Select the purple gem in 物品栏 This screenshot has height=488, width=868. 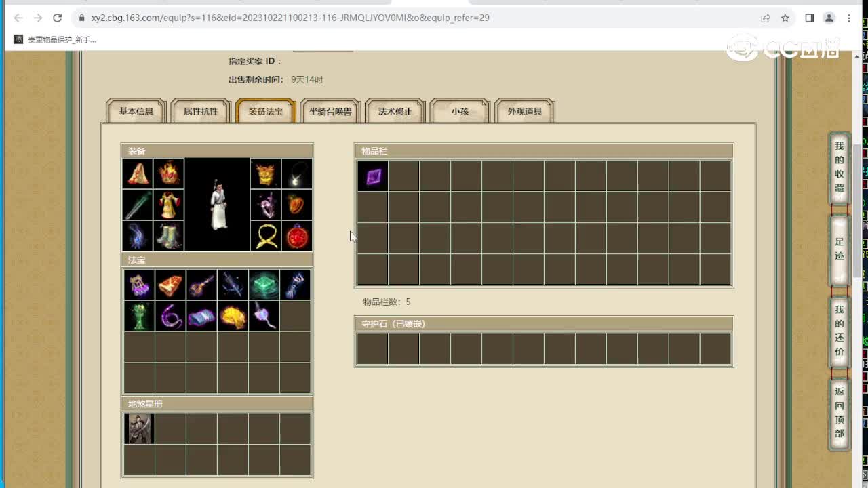372,176
